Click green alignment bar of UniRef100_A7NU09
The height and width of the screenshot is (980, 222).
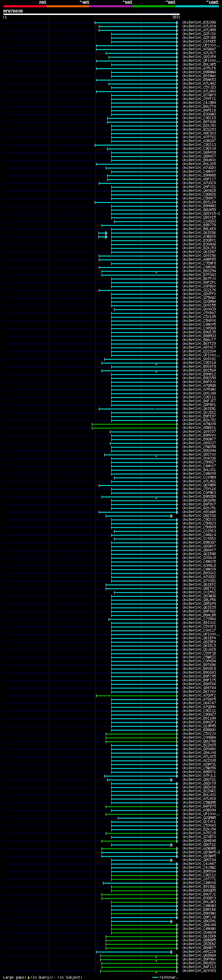point(135,424)
